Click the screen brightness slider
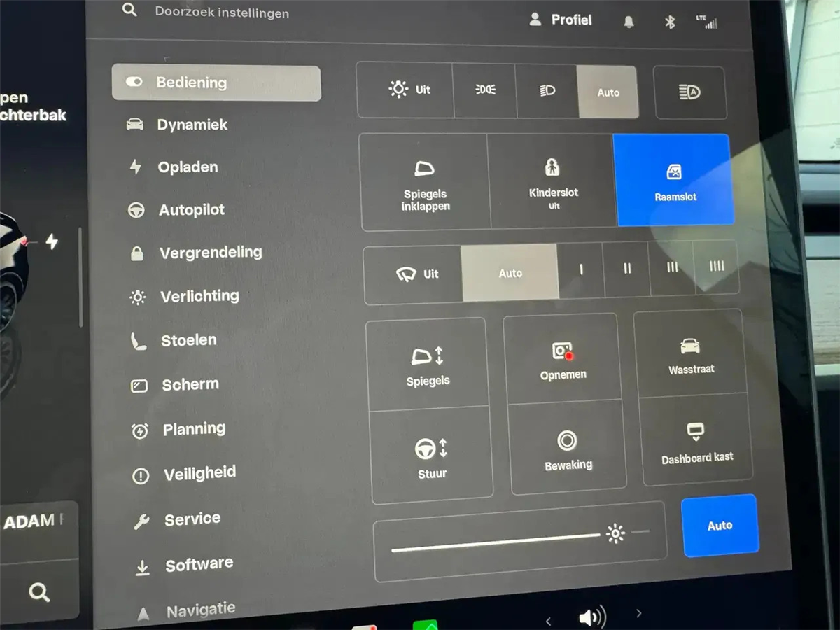The height and width of the screenshot is (630, 840). pyautogui.click(x=496, y=540)
